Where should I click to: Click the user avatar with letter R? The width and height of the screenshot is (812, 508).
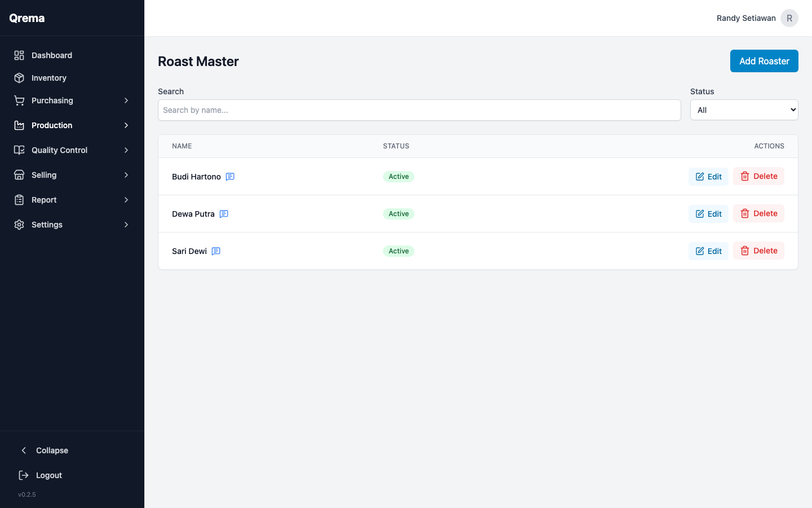pos(789,18)
